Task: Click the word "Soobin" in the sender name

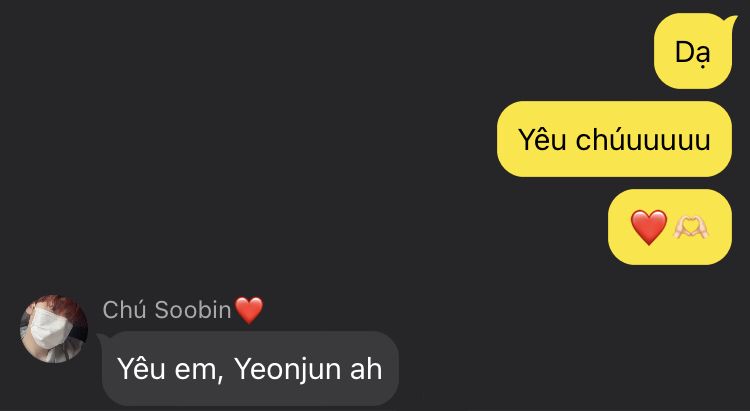Action: point(193,310)
